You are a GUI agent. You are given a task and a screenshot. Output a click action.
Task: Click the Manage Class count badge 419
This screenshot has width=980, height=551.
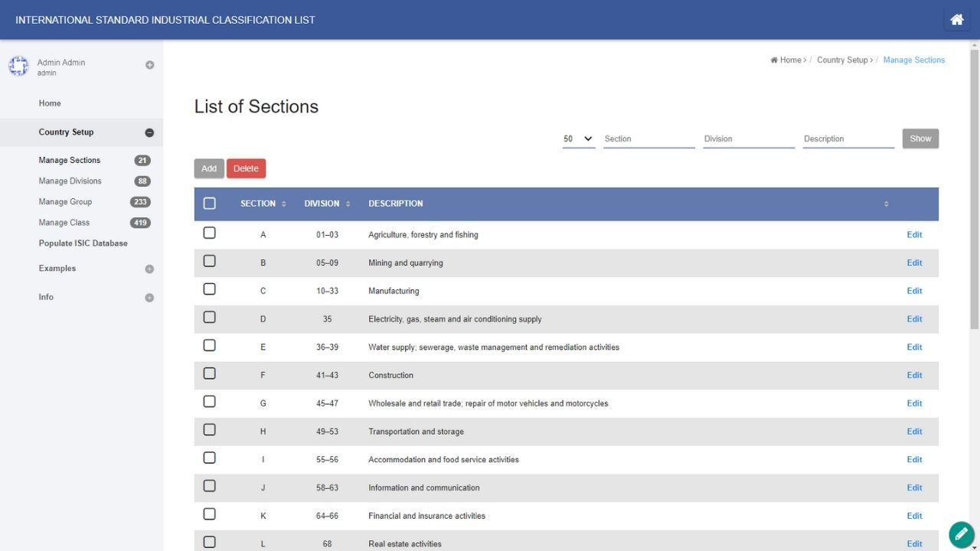(x=140, y=223)
